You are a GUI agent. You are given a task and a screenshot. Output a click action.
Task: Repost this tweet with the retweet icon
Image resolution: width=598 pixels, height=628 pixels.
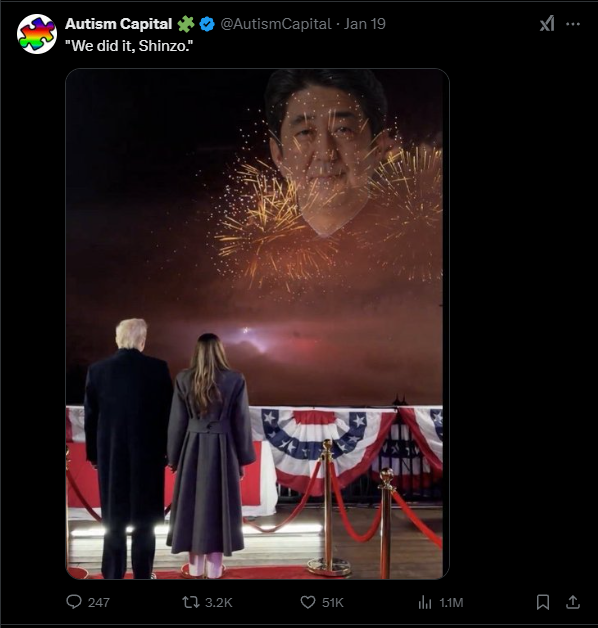click(x=191, y=602)
